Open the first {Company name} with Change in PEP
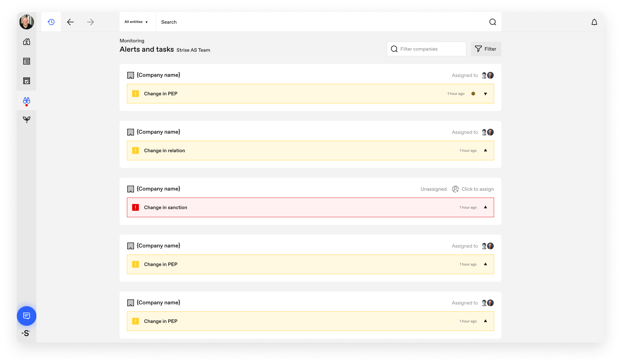The width and height of the screenshot is (621, 364). point(158,75)
